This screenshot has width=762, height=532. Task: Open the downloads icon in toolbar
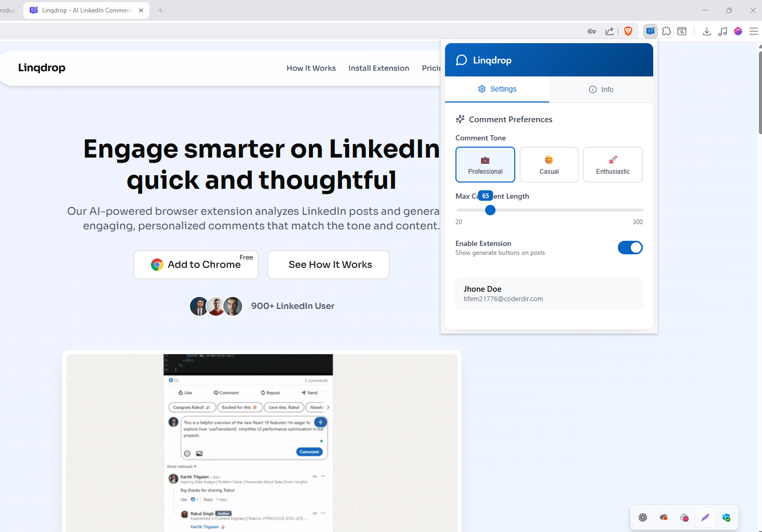point(707,31)
